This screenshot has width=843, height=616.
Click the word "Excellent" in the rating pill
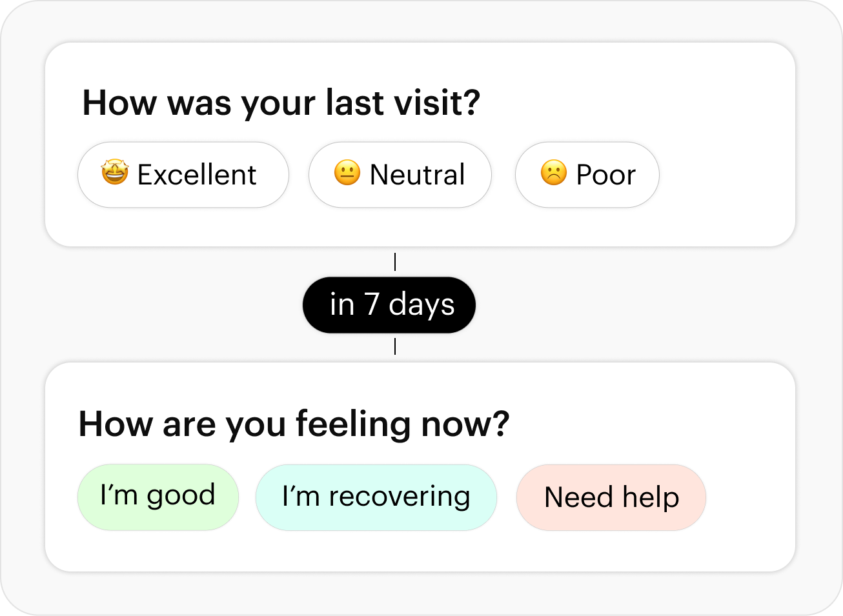coord(197,175)
